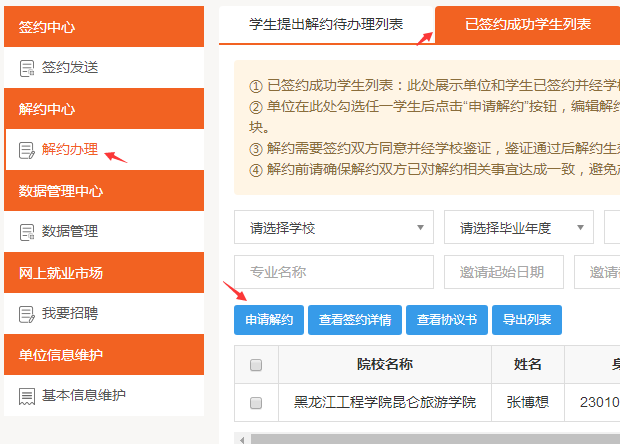Viewport: 620px width, 444px height.
Task: Open 解约办理 in the sidebar
Action: (x=70, y=150)
